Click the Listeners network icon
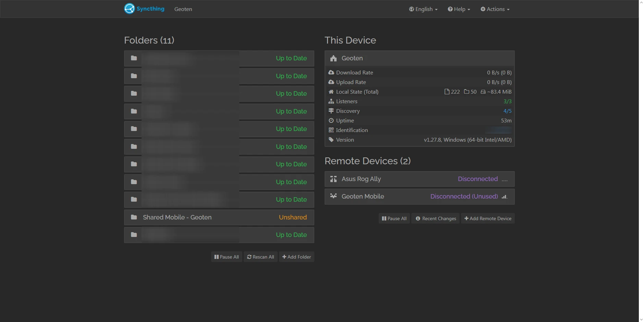 pos(331,101)
